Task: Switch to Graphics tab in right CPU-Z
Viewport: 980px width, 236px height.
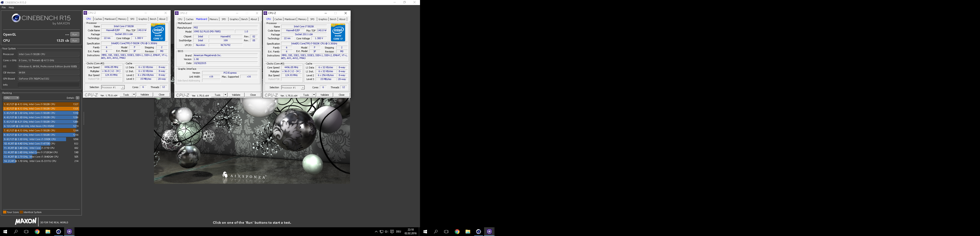Action: 323,19
